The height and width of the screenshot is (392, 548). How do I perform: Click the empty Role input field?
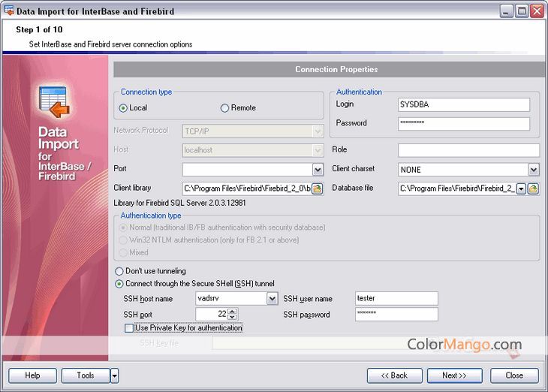pos(468,150)
